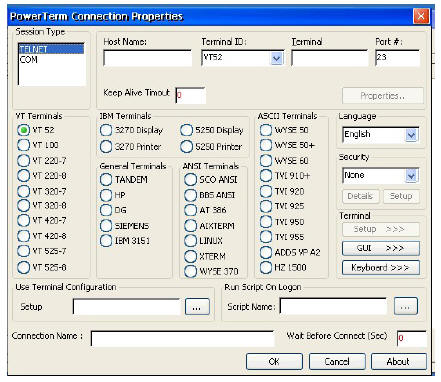Select VT 320-8 radio button
441x382 pixels.
point(23,205)
